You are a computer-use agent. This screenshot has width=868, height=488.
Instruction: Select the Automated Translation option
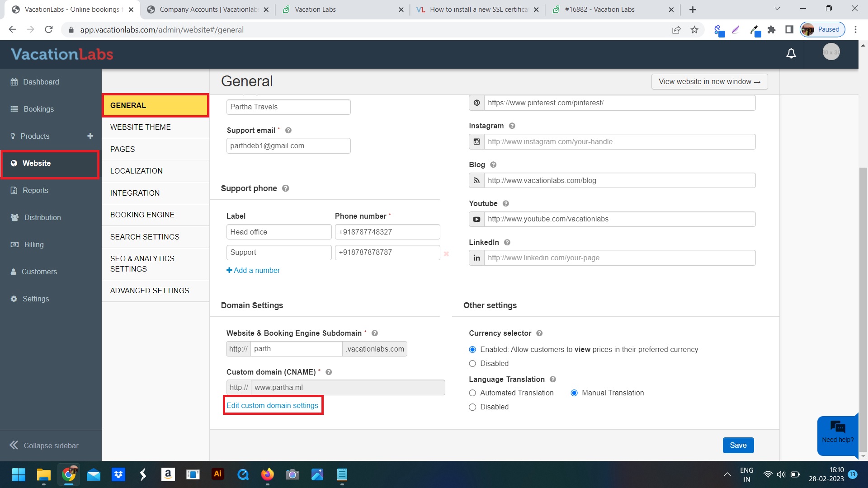click(x=472, y=393)
